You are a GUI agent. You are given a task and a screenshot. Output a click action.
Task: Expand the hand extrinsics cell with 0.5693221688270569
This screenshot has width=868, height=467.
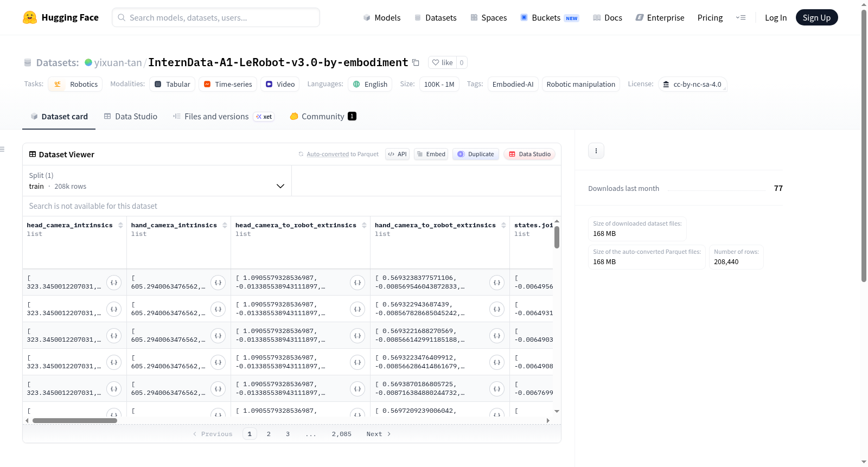pyautogui.click(x=497, y=336)
